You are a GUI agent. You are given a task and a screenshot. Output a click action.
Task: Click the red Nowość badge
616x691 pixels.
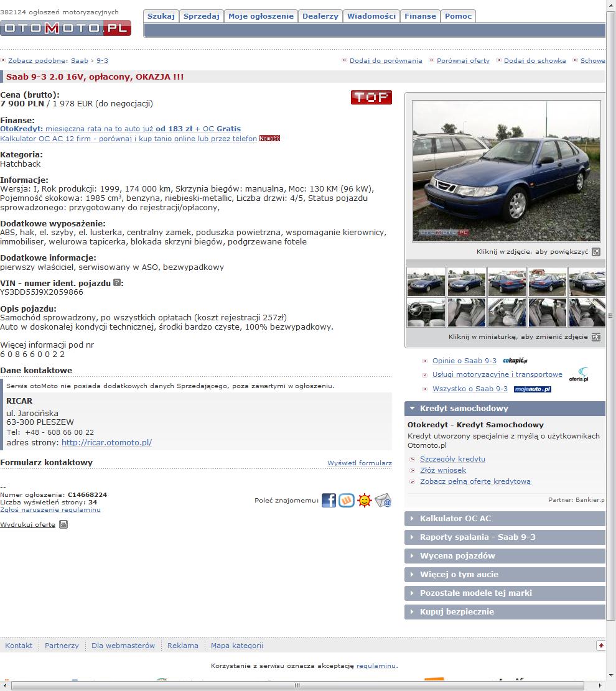pyautogui.click(x=269, y=138)
